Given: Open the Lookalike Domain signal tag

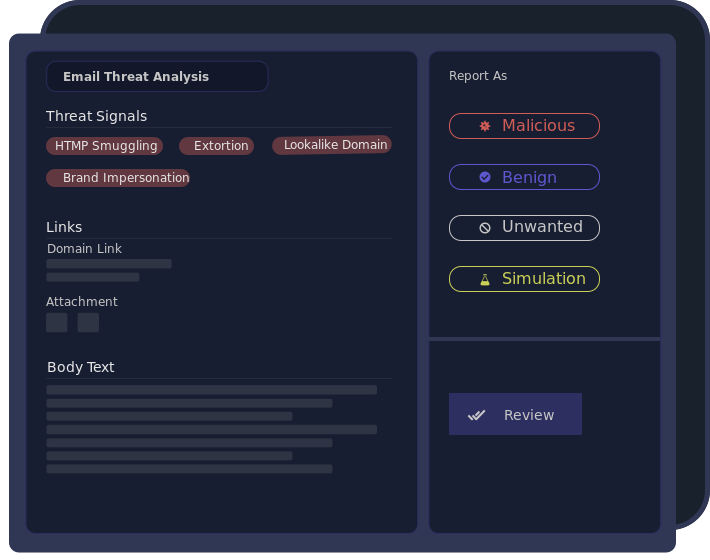Looking at the screenshot, I should 332,145.
